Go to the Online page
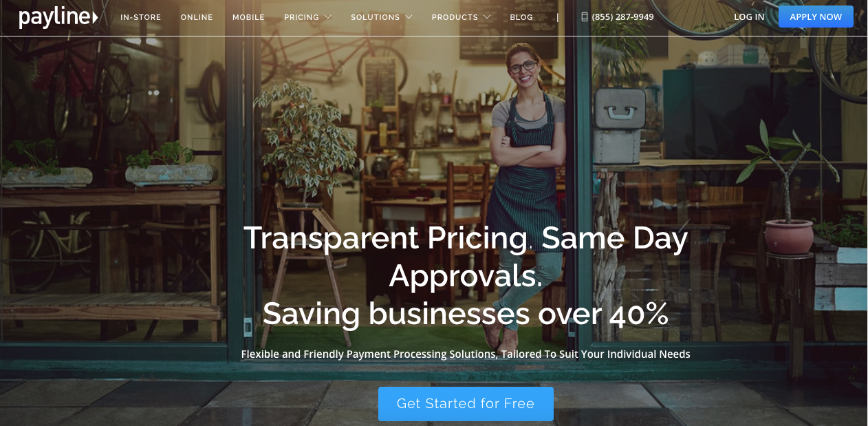This screenshot has width=868, height=426. [197, 17]
